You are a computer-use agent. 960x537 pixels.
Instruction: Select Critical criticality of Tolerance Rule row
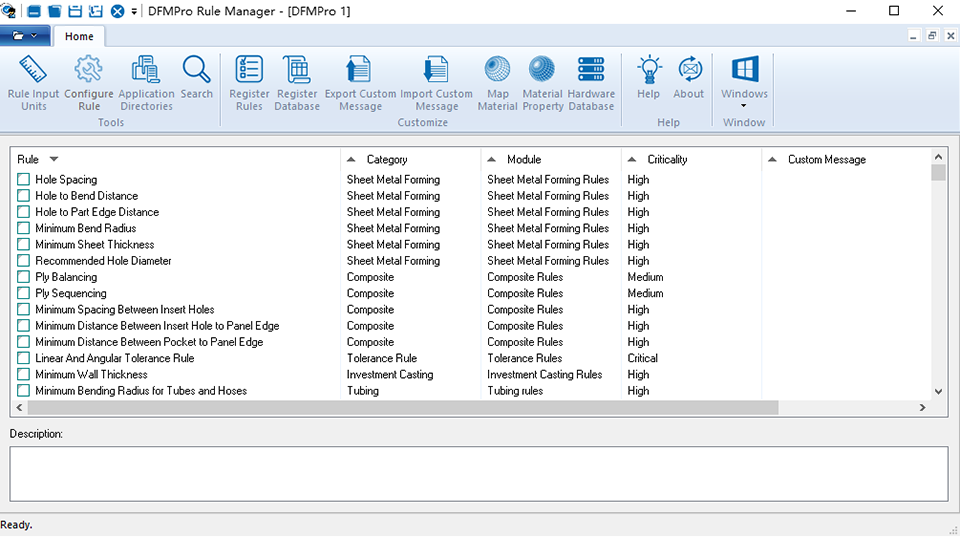click(642, 358)
